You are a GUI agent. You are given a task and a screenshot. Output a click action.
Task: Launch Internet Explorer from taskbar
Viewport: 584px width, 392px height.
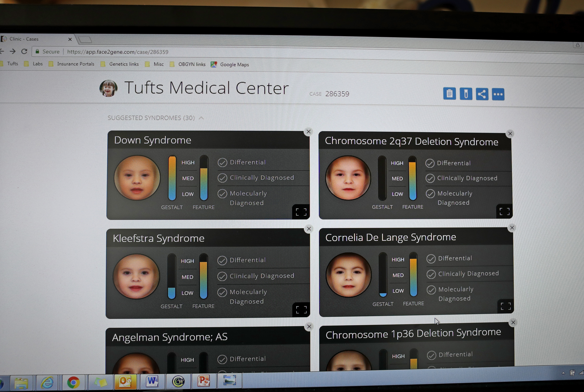click(x=48, y=383)
